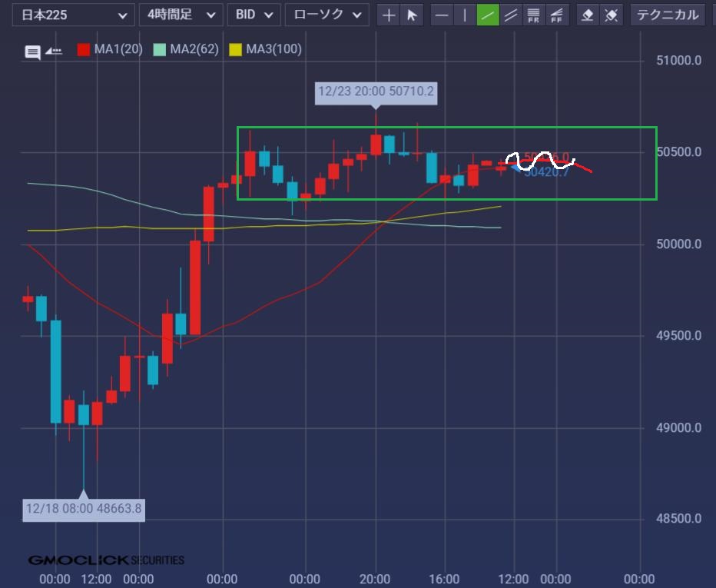The width and height of the screenshot is (716, 588).
Task: Click the 12/23 20:00 high price marker
Action: [x=376, y=91]
